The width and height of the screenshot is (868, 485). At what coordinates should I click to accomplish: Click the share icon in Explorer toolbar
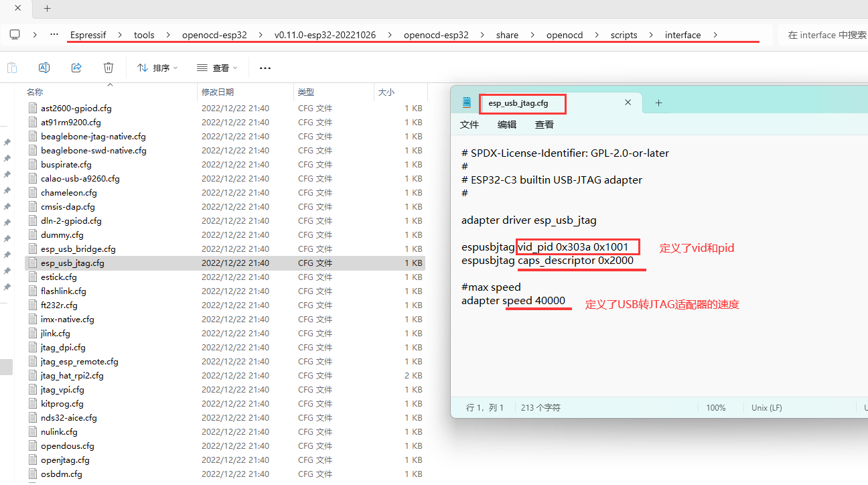click(76, 68)
